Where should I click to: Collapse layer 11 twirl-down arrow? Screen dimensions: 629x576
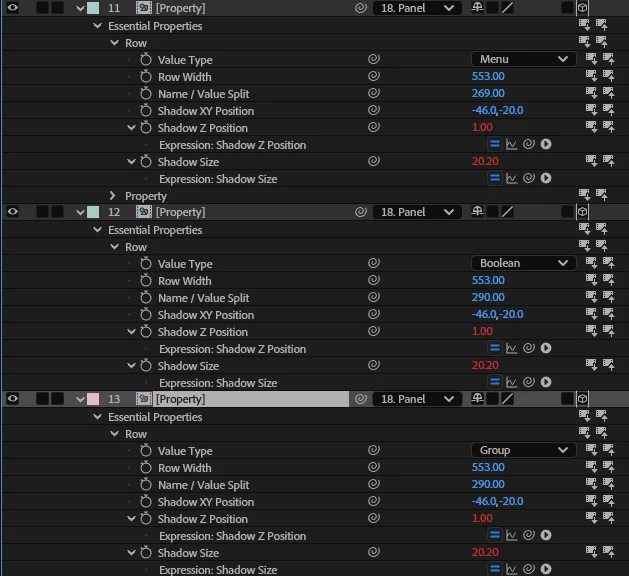[x=80, y=8]
